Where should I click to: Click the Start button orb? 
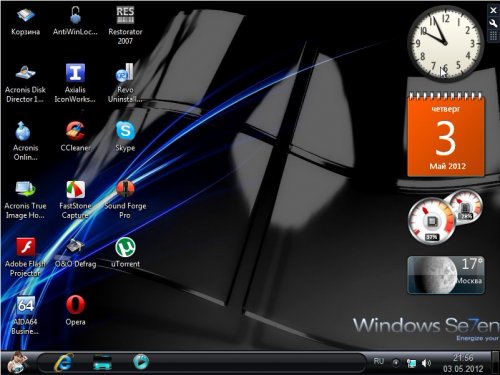17,362
